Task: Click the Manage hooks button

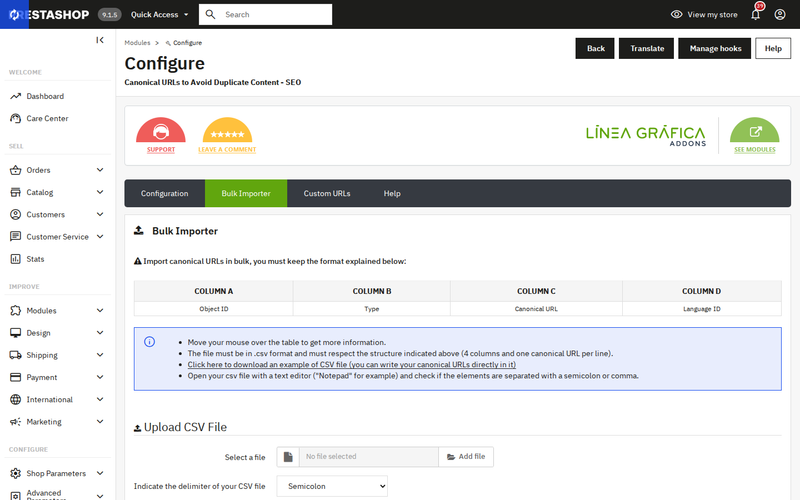Action: pos(715,48)
